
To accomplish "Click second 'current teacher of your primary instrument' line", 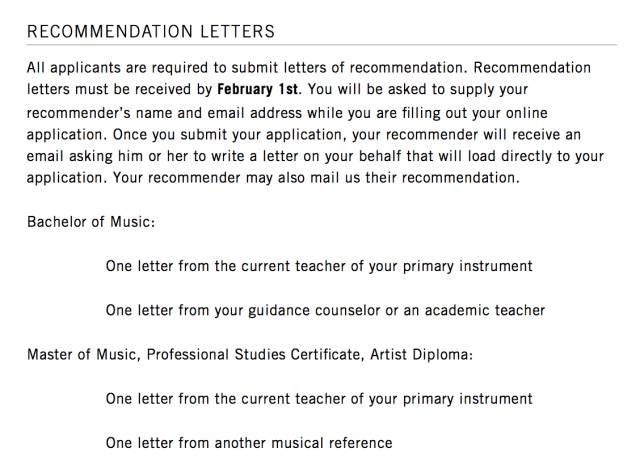I will [x=319, y=398].
